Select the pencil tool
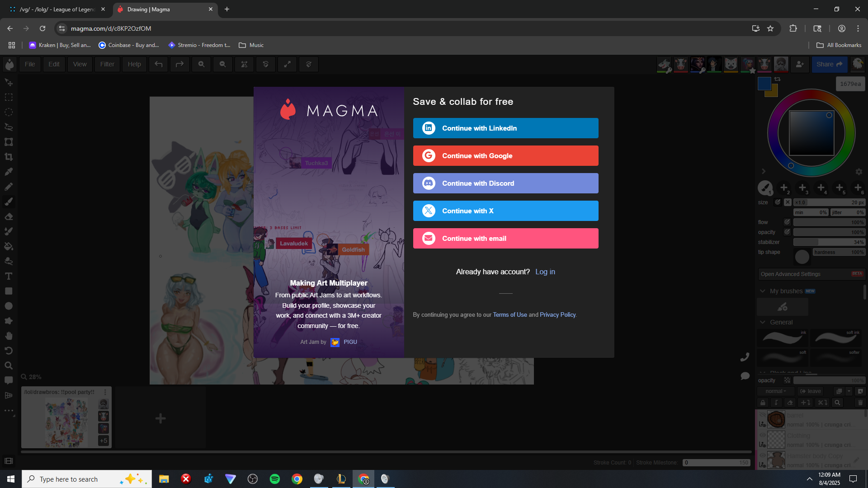This screenshot has height=488, width=868. [9, 187]
